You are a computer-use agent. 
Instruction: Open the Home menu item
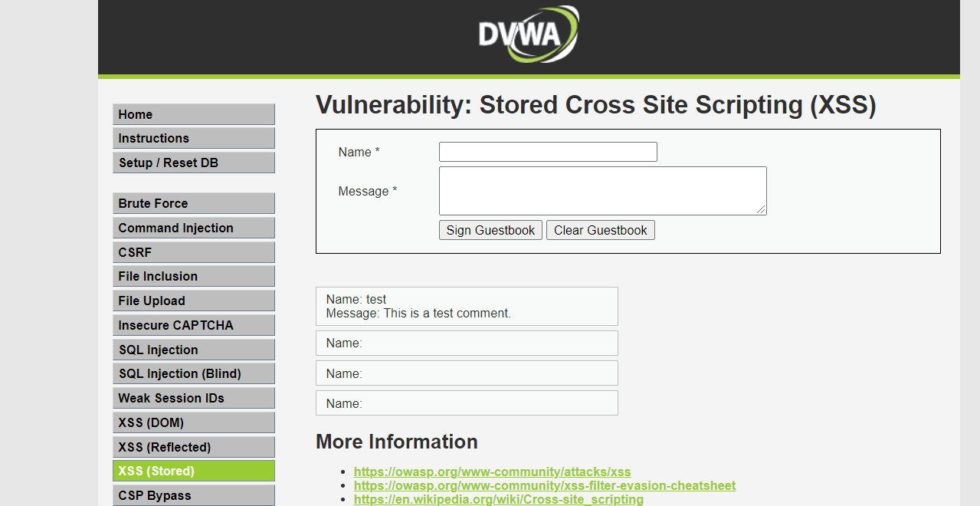[193, 114]
